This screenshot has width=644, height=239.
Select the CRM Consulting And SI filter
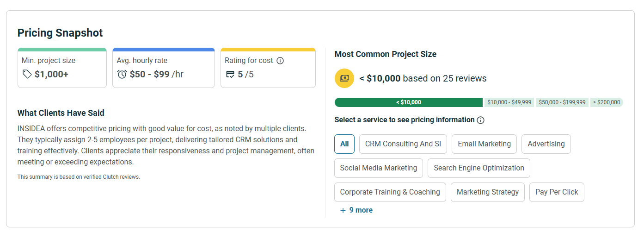point(403,144)
